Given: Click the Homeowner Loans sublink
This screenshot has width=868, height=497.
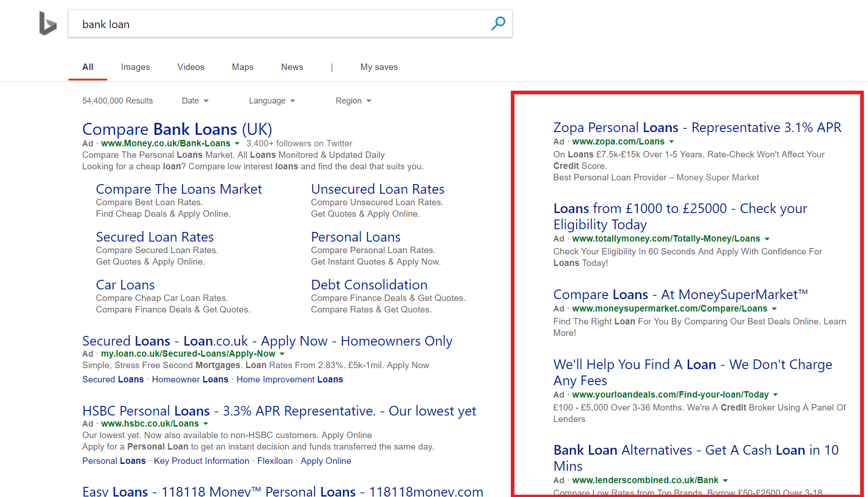Looking at the screenshot, I should click(x=190, y=380).
